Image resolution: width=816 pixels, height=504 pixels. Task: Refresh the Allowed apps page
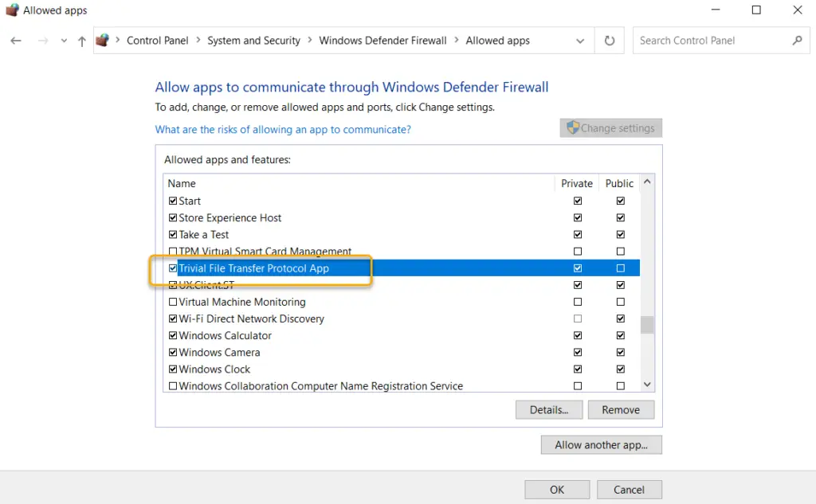point(610,41)
